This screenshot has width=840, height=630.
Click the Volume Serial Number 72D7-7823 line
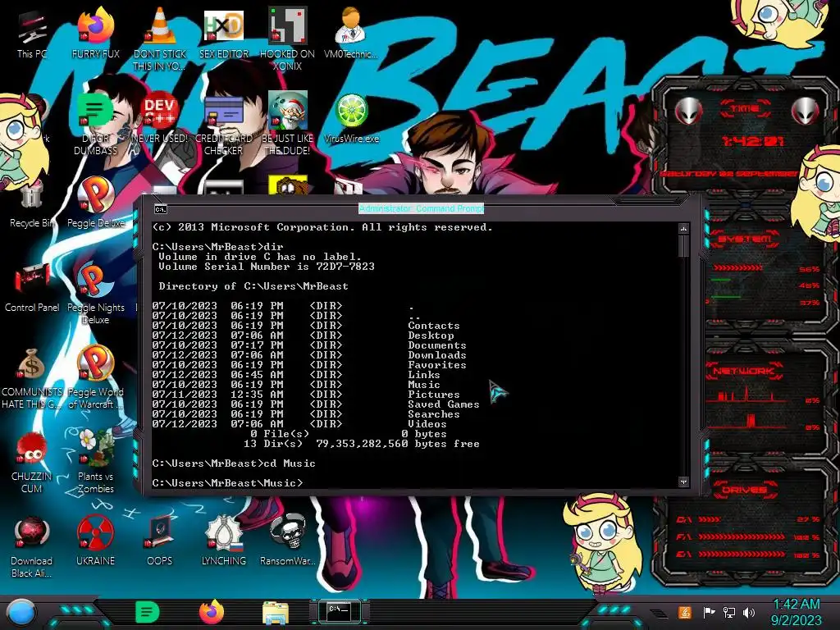267,267
